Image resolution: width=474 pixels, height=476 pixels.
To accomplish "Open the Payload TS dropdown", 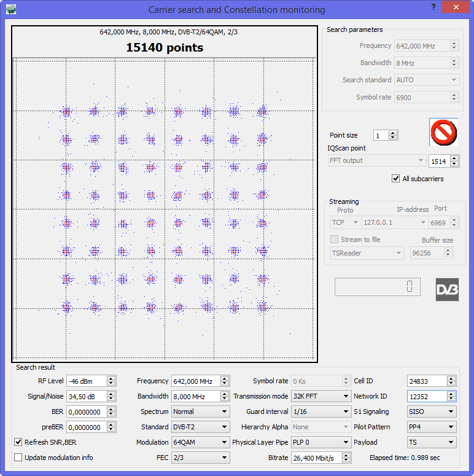I will point(432,442).
